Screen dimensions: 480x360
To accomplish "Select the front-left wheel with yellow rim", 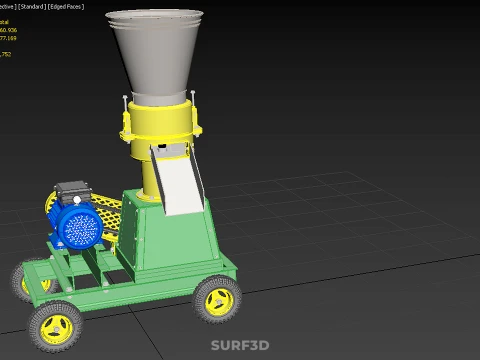I will pyautogui.click(x=55, y=327).
